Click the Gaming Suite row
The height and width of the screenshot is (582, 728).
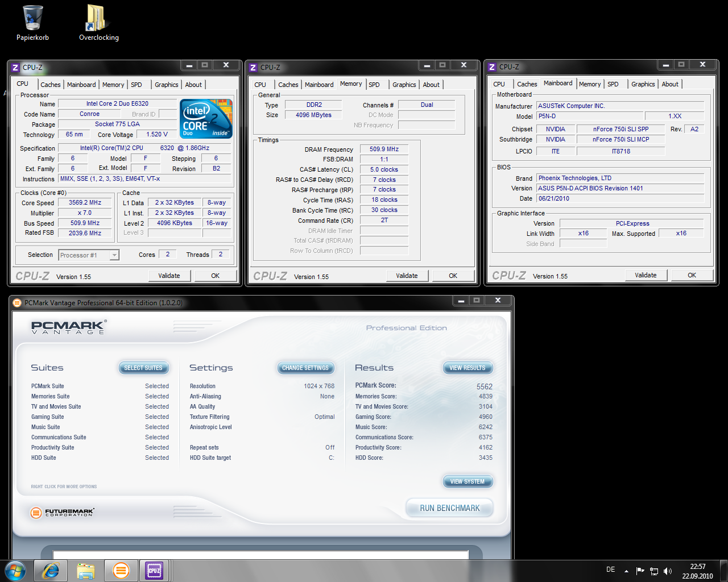tap(100, 417)
